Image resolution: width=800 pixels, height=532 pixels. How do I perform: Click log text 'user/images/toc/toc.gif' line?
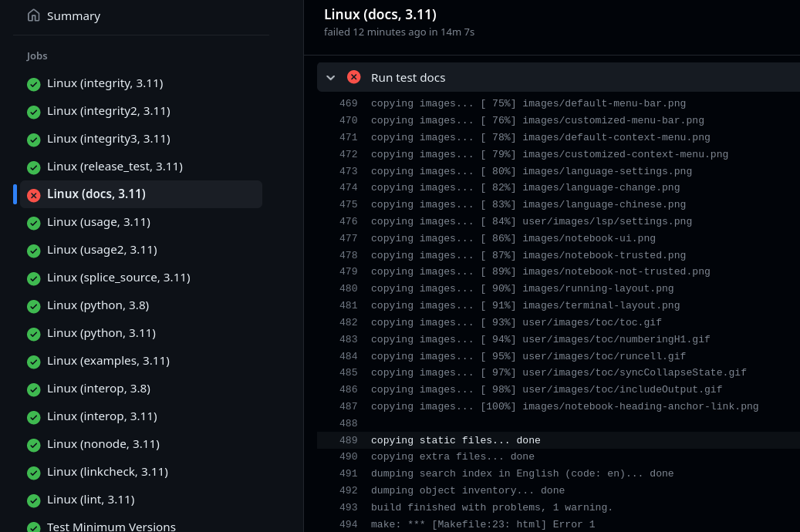[x=516, y=322]
